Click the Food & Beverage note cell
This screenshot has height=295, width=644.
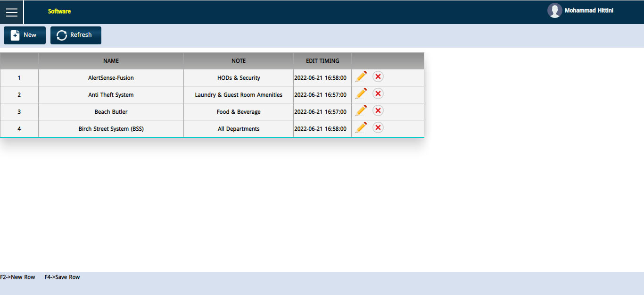pos(239,112)
